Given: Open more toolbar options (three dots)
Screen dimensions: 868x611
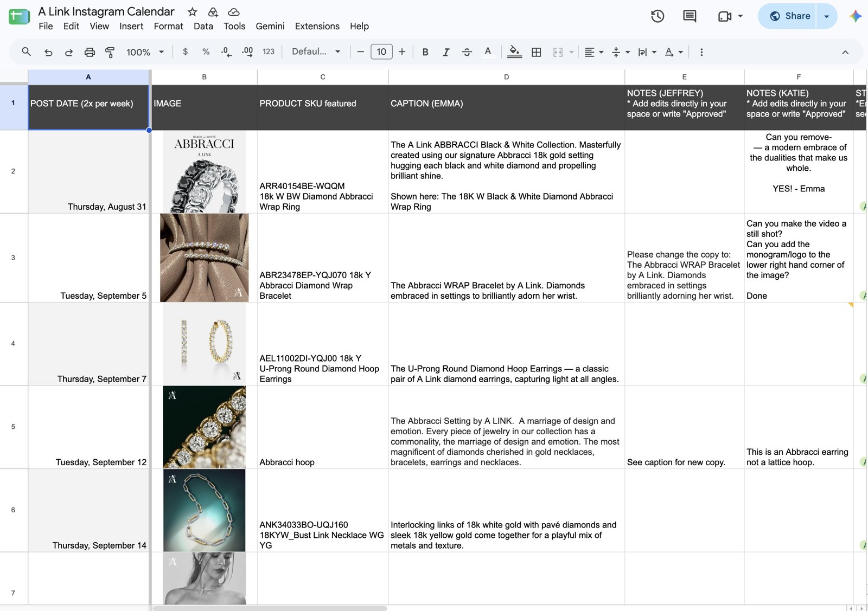Looking at the screenshot, I should coord(701,52).
